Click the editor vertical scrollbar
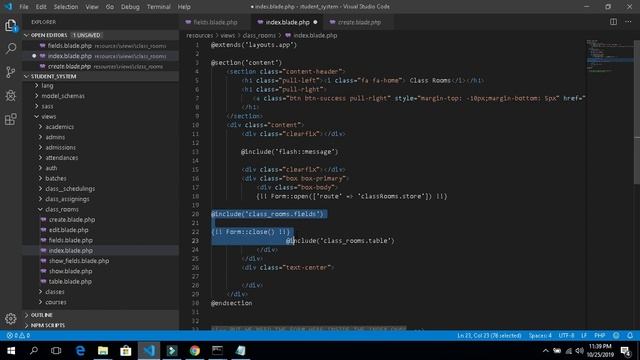This screenshot has width=640, height=360. coord(637,112)
